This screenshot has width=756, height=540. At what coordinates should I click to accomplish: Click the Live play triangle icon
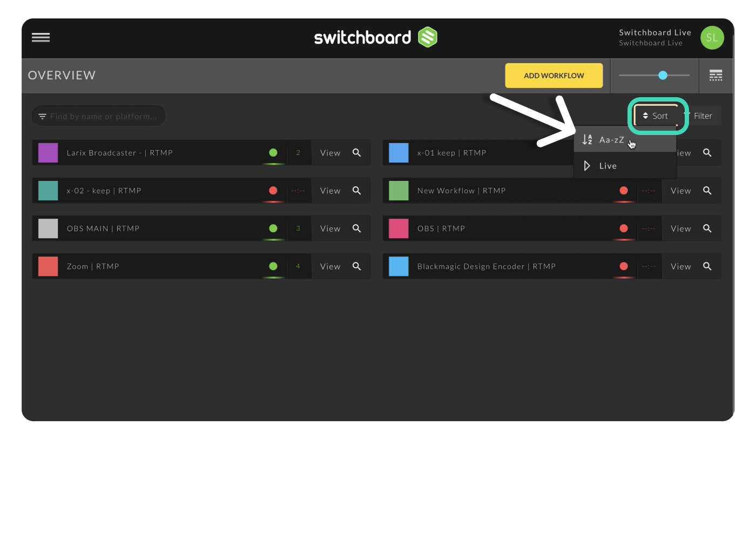(x=587, y=166)
